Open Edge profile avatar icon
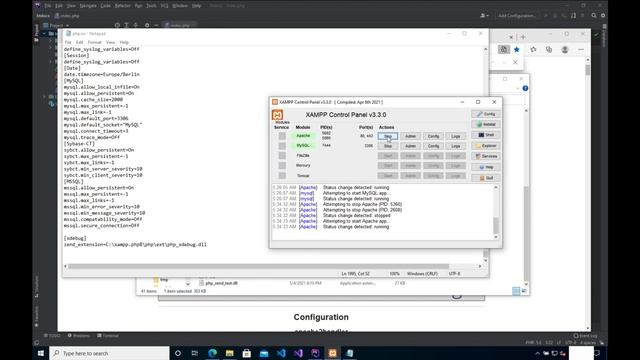Screen dimensions: 640x360 point(565,49)
